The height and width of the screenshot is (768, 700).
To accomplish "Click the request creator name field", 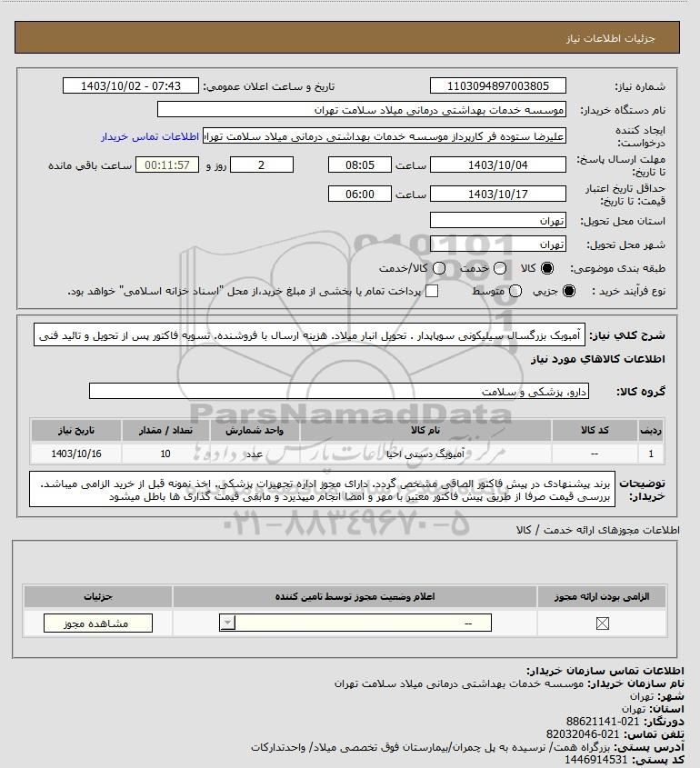I will 385,136.
